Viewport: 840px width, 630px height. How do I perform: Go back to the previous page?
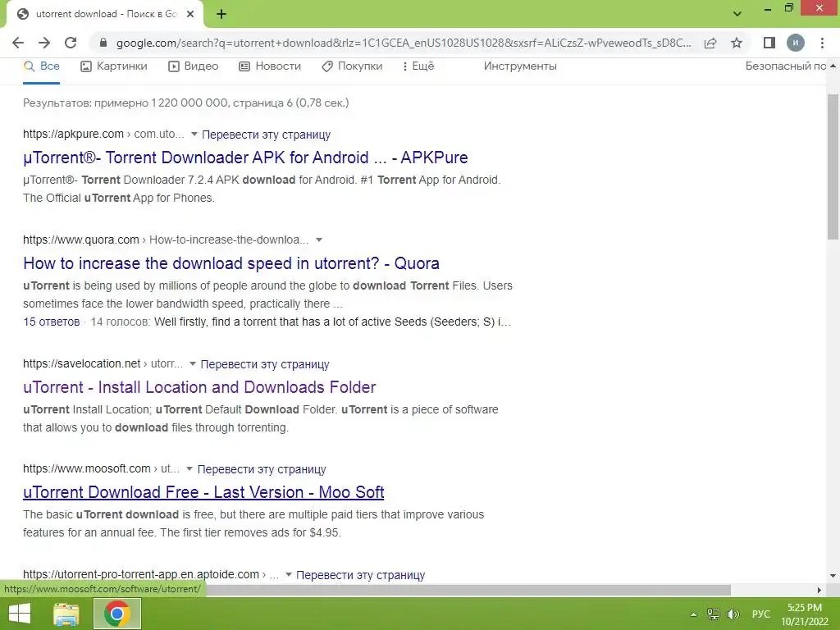pyautogui.click(x=18, y=43)
